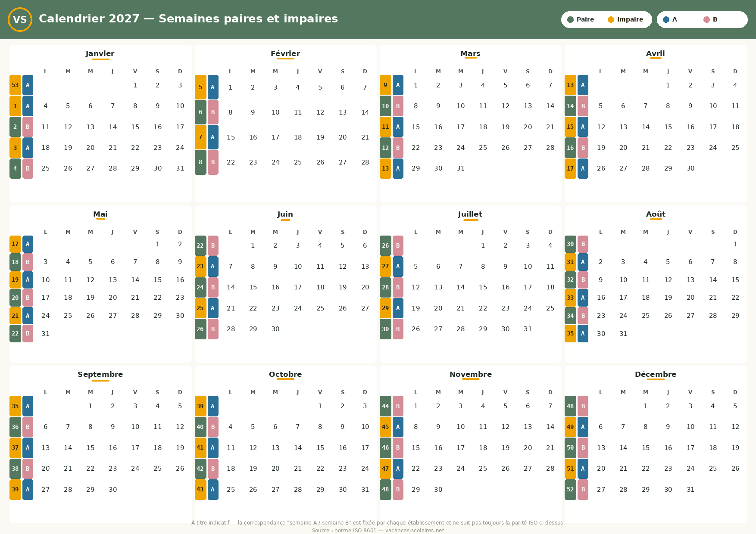
Task: Click the VS logo in the header
Action: tap(20, 19)
